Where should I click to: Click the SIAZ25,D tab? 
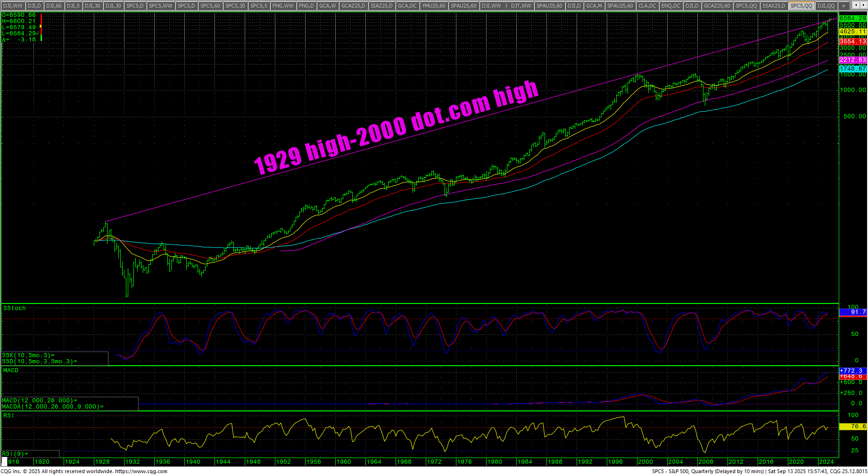point(380,6)
